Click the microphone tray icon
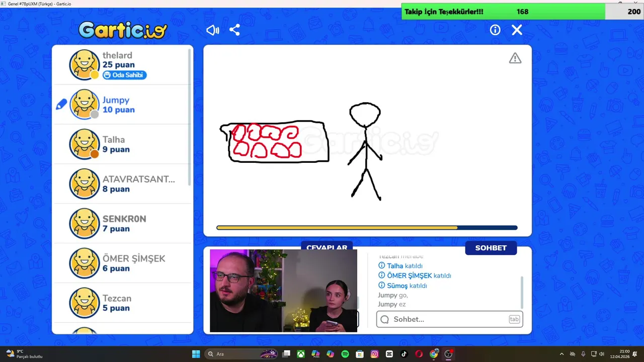 pyautogui.click(x=583, y=354)
